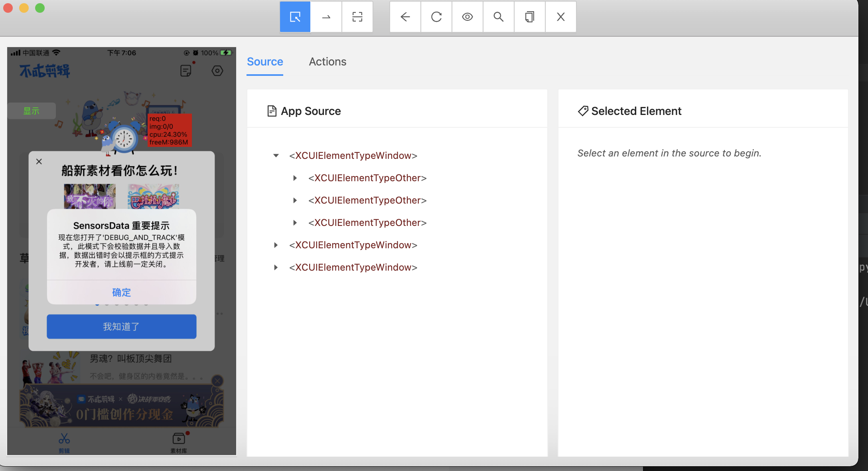Viewport: 868px width, 471px height.
Task: Expand the first XCUIElementTypeOther node
Action: (295, 178)
